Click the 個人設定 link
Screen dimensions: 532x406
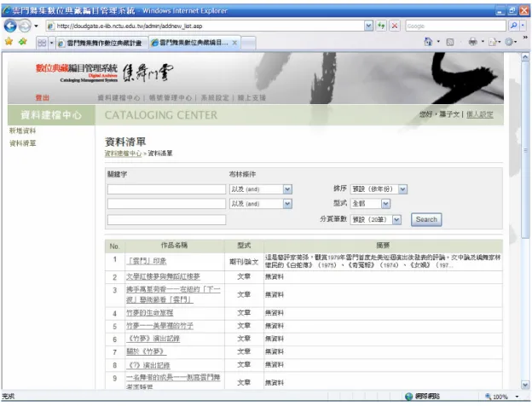(x=479, y=114)
